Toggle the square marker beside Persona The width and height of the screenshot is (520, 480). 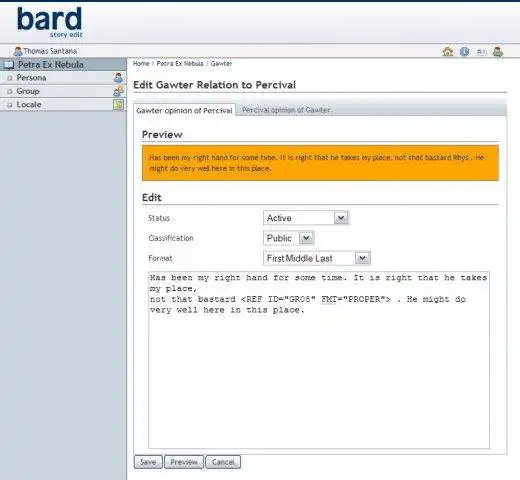point(10,78)
